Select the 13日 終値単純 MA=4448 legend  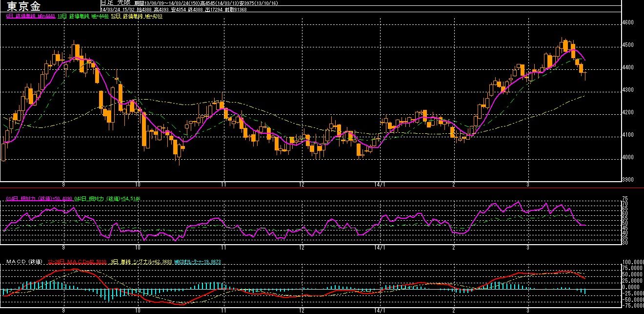coord(83,16)
